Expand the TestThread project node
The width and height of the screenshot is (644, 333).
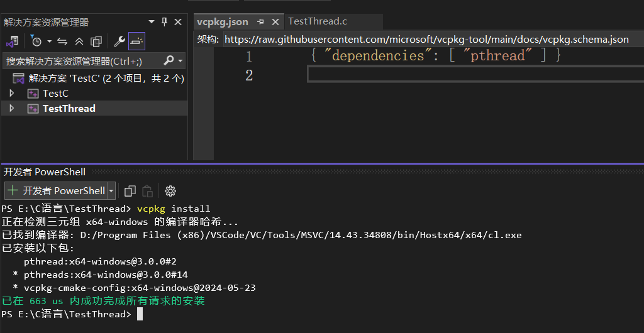point(11,108)
